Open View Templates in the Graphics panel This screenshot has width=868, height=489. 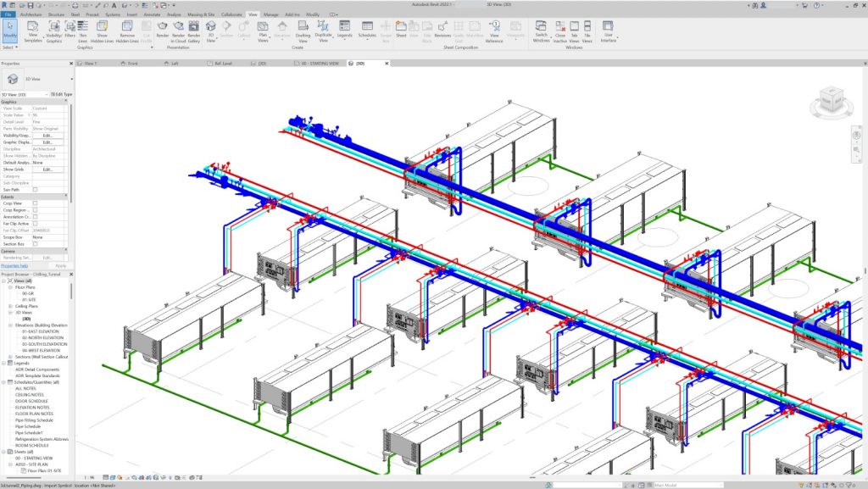tap(33, 31)
